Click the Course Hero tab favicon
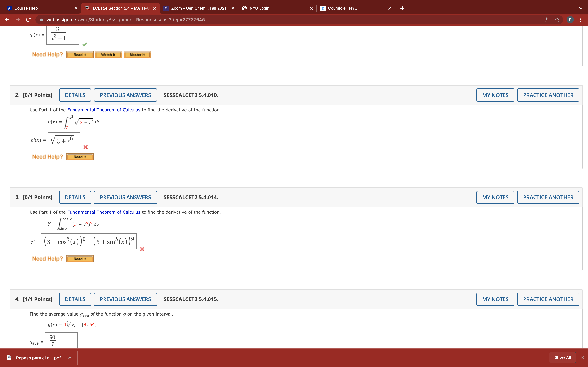588x367 pixels. click(9, 8)
